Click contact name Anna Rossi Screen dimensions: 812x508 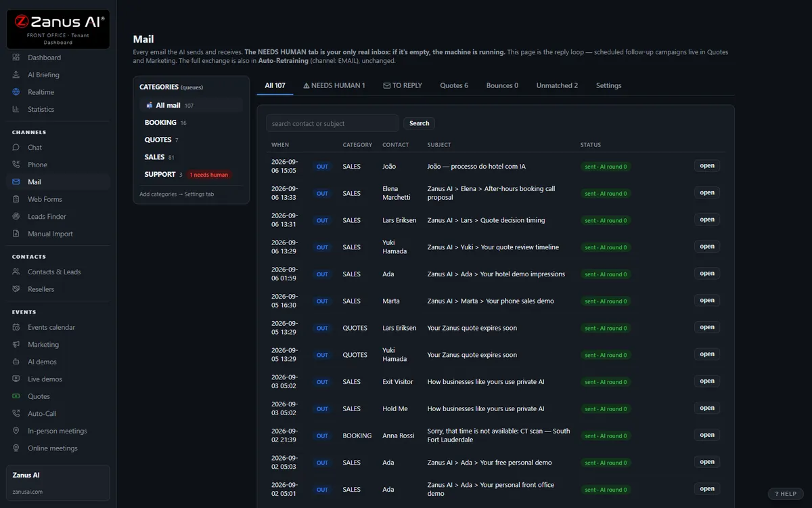pyautogui.click(x=399, y=436)
